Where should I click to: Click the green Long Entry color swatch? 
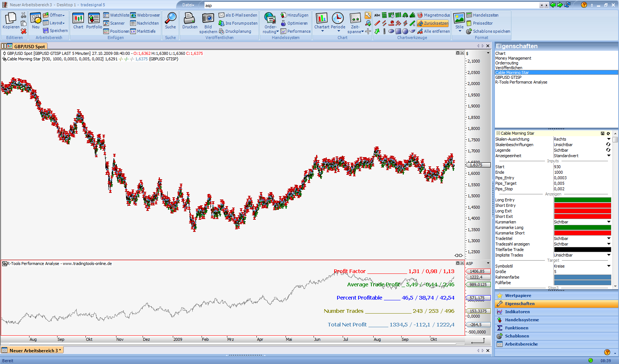[583, 200]
